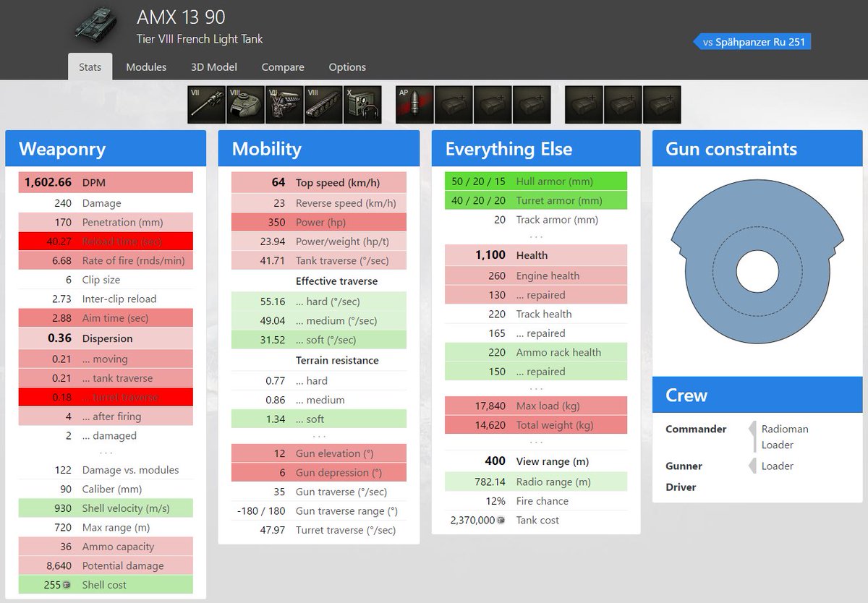Select the tier VII engine module icon
Image resolution: width=868 pixels, height=603 pixels.
(284, 105)
